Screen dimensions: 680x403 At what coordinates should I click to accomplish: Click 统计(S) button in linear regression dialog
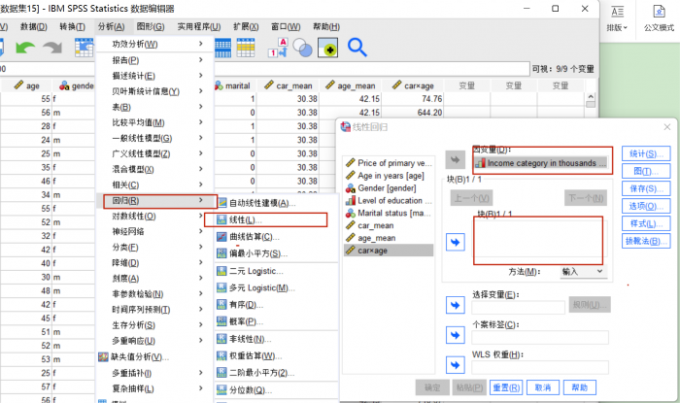[646, 154]
